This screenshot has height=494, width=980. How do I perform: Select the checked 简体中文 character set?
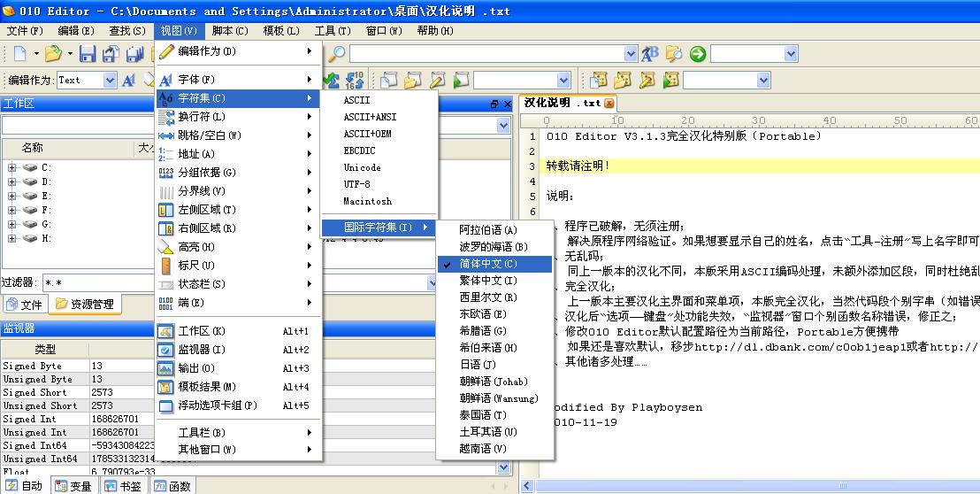(x=494, y=264)
